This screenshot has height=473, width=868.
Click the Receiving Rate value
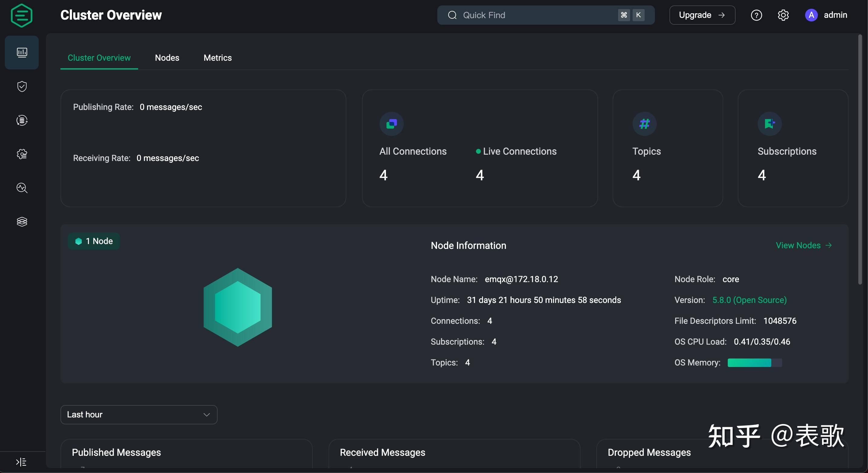167,158
